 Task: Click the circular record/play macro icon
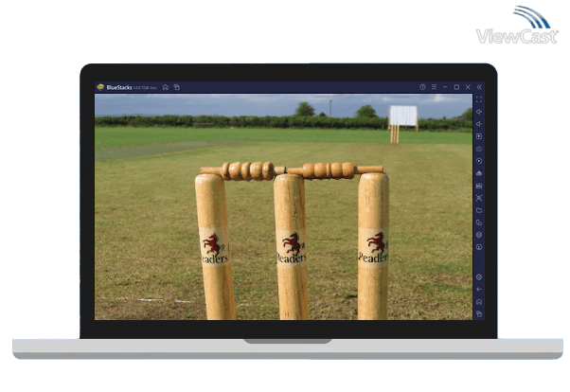tap(479, 161)
